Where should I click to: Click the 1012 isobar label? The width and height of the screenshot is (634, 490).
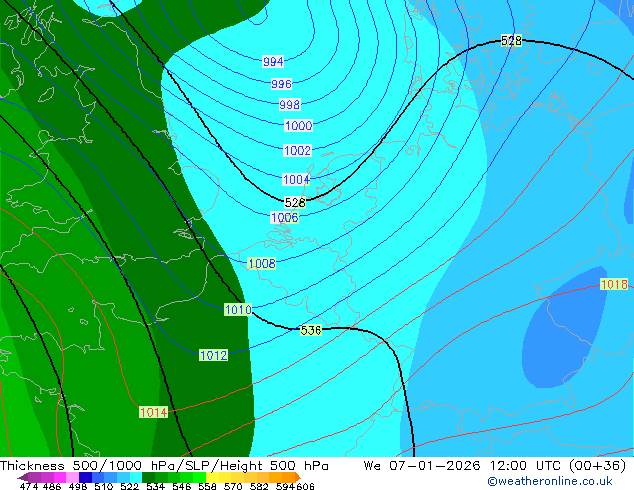213,355
